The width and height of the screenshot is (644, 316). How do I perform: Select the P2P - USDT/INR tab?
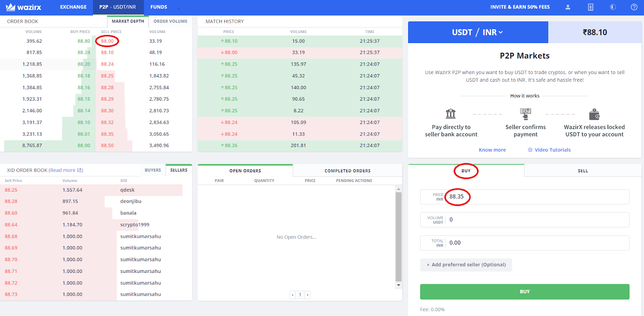tap(118, 7)
